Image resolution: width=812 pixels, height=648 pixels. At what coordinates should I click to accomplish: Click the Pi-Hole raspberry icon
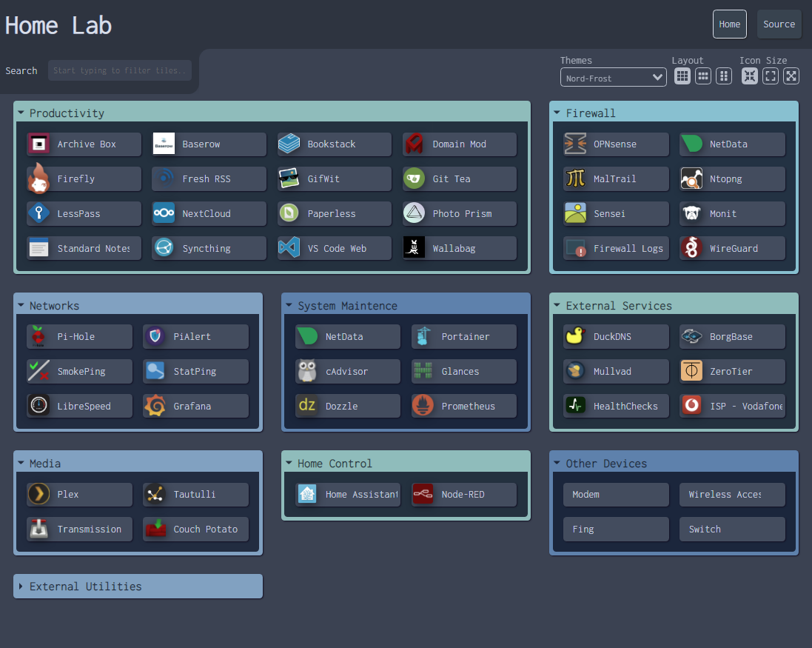tap(38, 336)
